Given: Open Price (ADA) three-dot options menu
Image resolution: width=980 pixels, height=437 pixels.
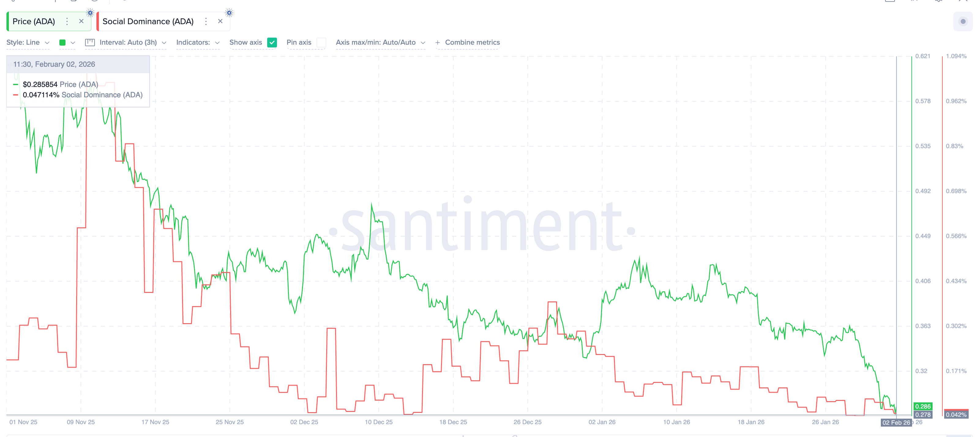Looking at the screenshot, I should tap(67, 21).
